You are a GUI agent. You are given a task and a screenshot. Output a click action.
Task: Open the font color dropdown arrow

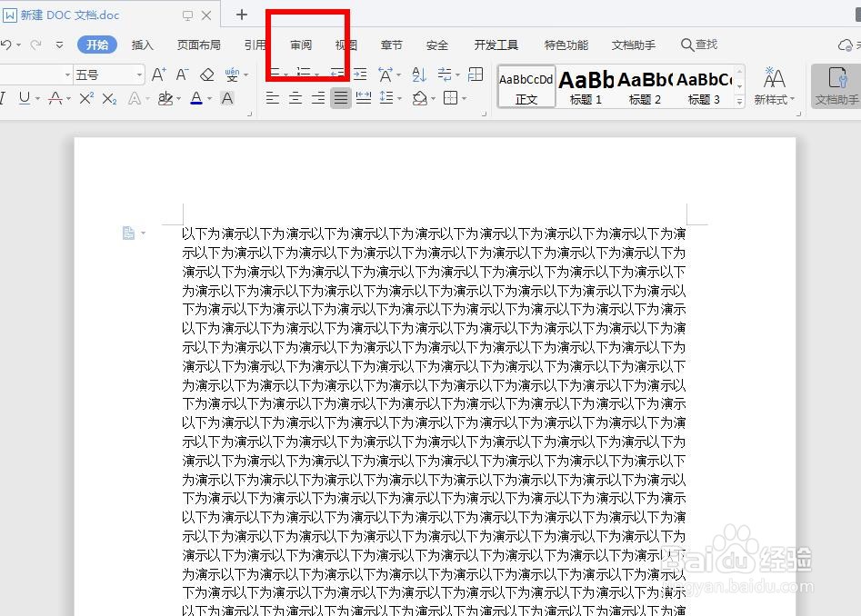209,98
